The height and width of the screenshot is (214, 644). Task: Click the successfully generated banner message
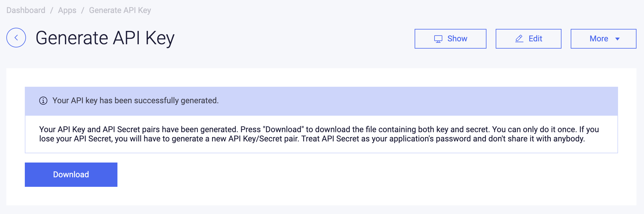click(136, 101)
